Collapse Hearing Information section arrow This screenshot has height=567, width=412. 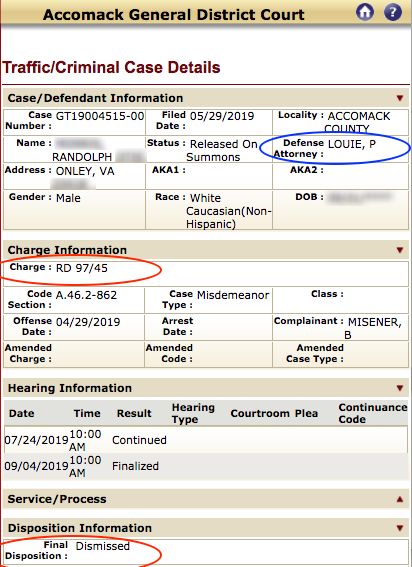[400, 388]
